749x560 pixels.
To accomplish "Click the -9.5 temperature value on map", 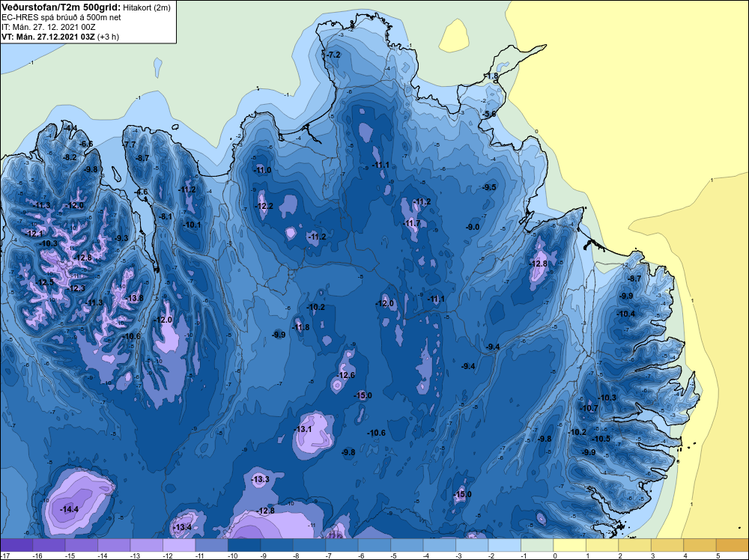I will 488,187.
